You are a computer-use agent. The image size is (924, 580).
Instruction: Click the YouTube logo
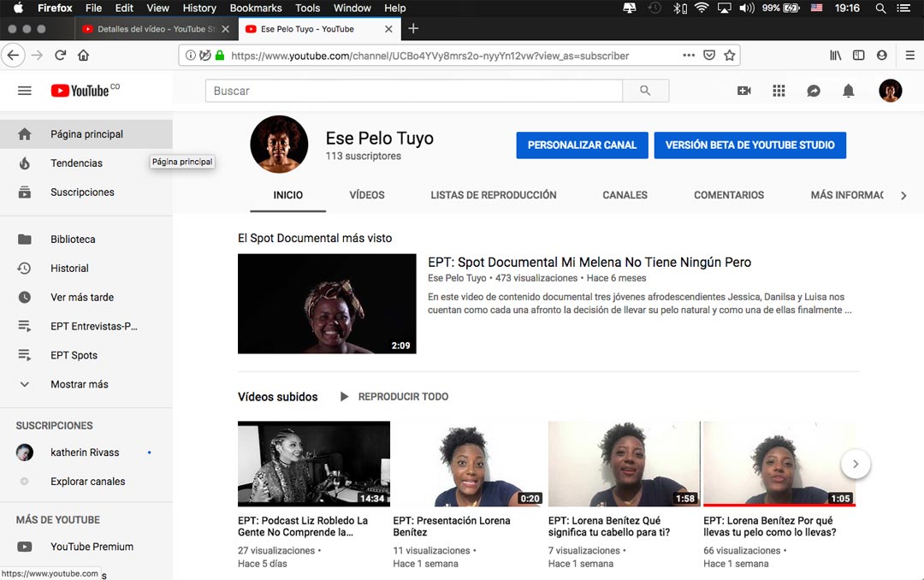pos(80,91)
